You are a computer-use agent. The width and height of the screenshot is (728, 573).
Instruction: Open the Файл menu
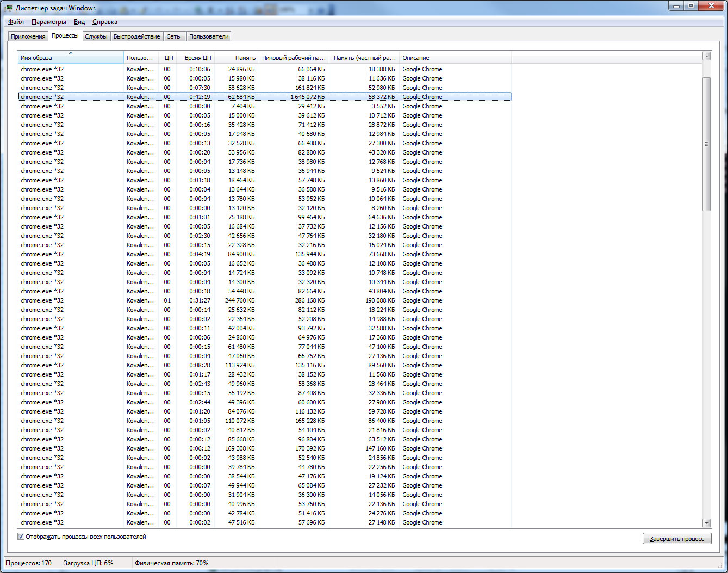point(16,22)
